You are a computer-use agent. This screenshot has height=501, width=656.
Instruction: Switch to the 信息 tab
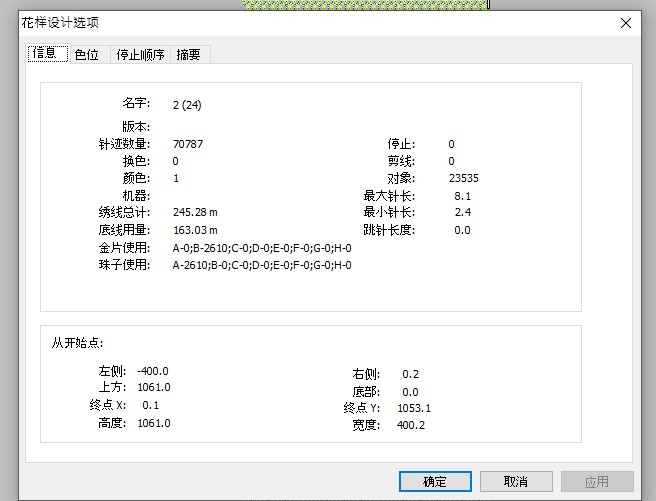coord(48,54)
